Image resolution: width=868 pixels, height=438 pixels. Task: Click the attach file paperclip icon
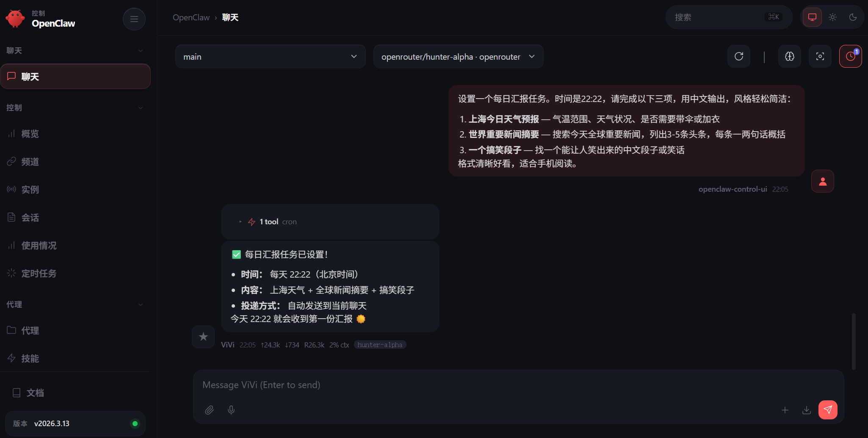(209, 410)
